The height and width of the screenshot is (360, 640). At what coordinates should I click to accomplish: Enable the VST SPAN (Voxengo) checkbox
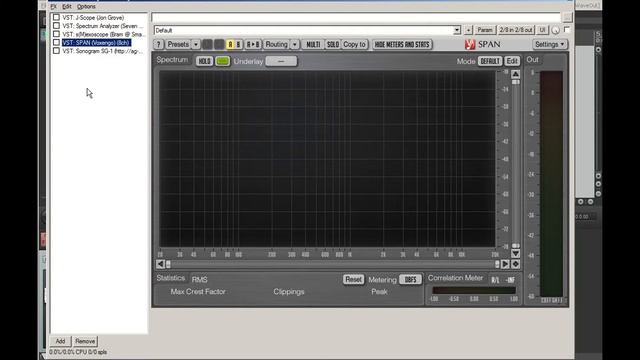click(56, 42)
